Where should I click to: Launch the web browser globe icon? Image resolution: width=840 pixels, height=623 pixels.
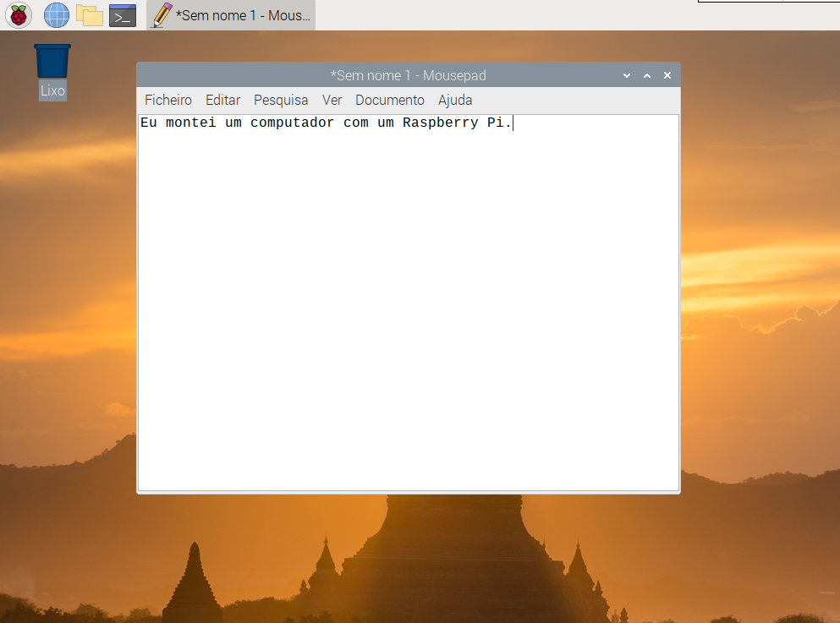pos(57,15)
